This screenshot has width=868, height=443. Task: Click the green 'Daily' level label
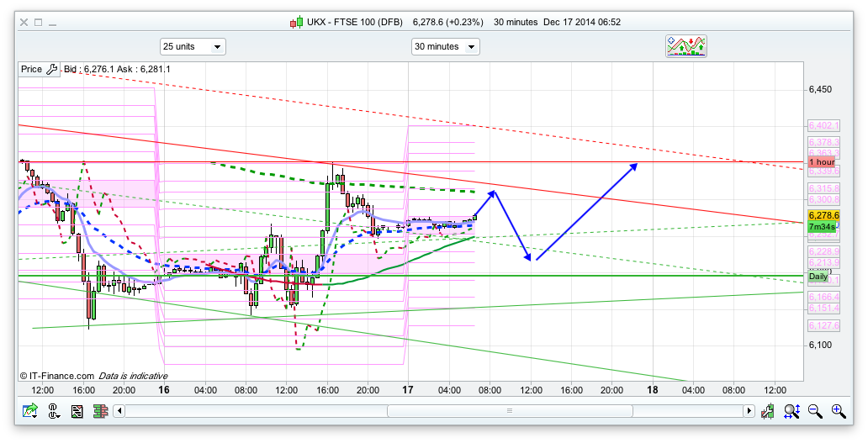818,277
